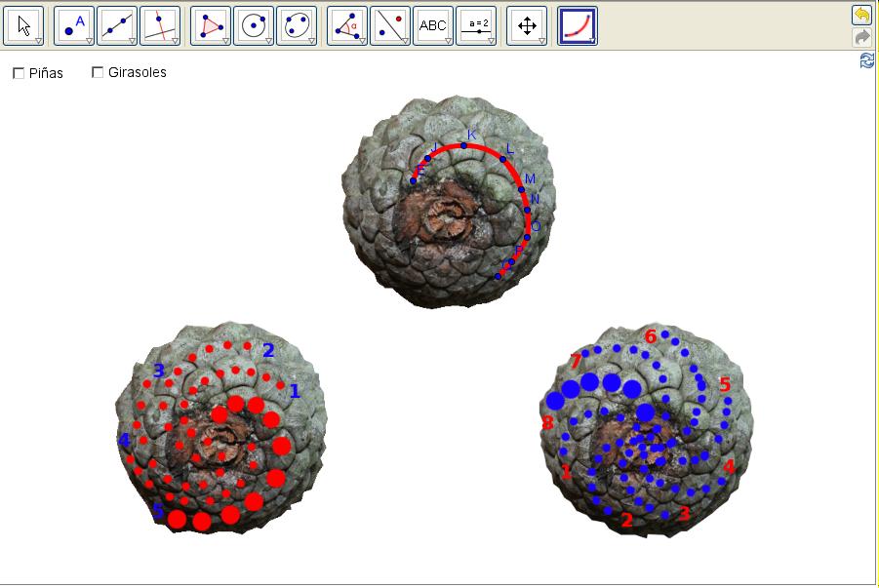Select the Reflect about line tool
879x588 pixels.
tap(389, 26)
